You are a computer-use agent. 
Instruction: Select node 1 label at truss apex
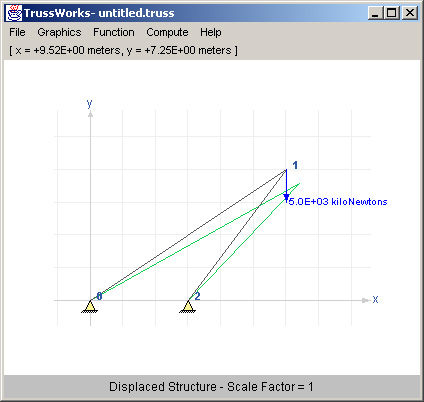click(295, 165)
